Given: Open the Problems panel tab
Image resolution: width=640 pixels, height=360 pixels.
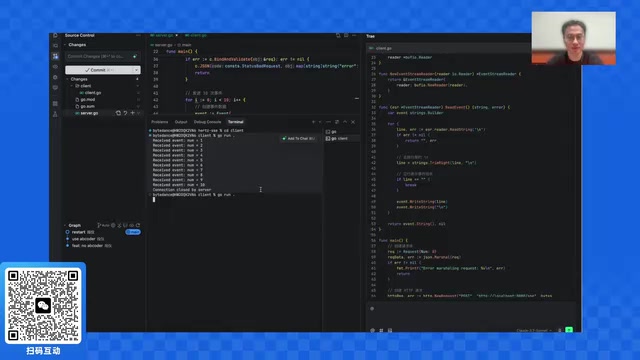Looking at the screenshot, I should tap(160, 122).
